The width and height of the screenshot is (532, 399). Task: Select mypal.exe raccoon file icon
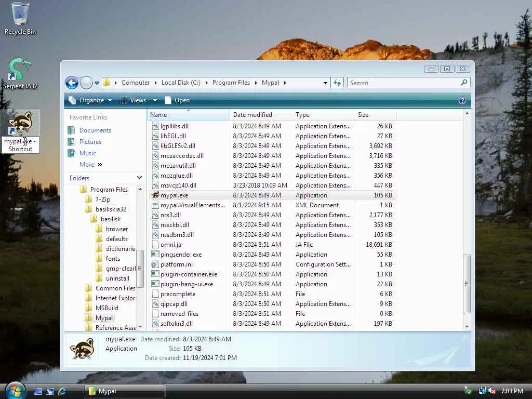pyautogui.click(x=155, y=195)
